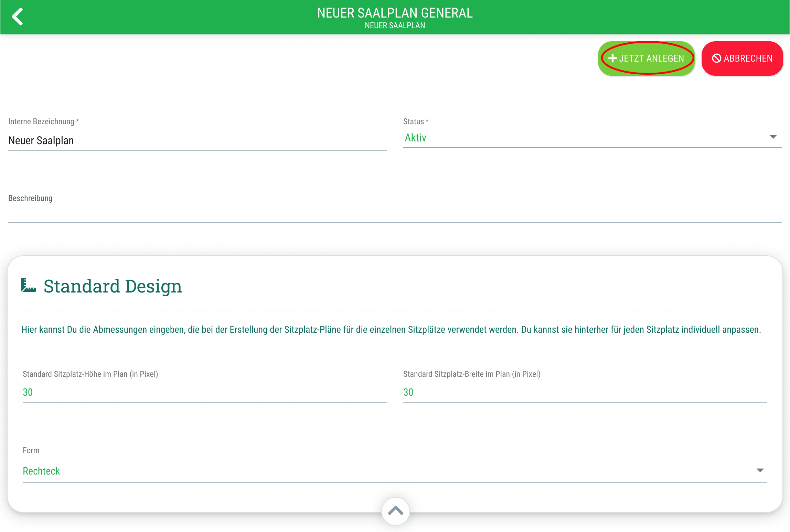Click into the Beschreibung field
This screenshot has width=790, height=532.
(x=394, y=214)
